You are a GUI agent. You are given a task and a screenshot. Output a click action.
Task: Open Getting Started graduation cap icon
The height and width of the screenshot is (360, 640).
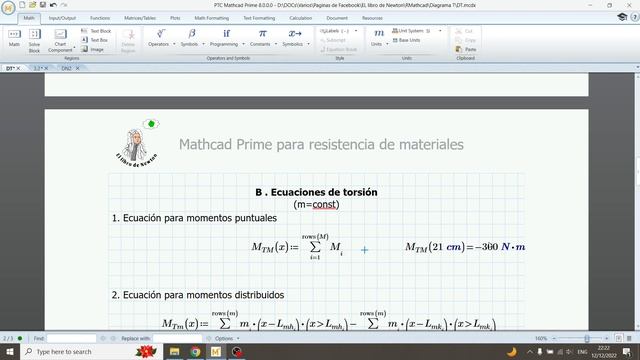coord(622,17)
